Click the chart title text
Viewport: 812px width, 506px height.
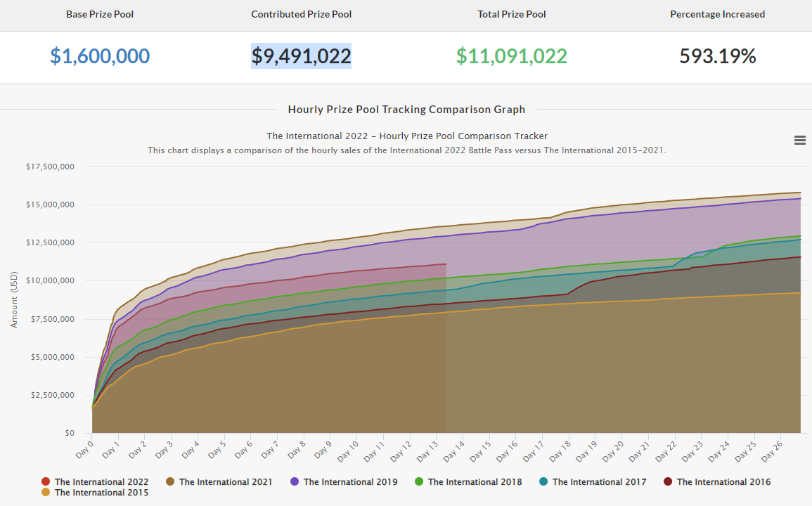tap(406, 136)
